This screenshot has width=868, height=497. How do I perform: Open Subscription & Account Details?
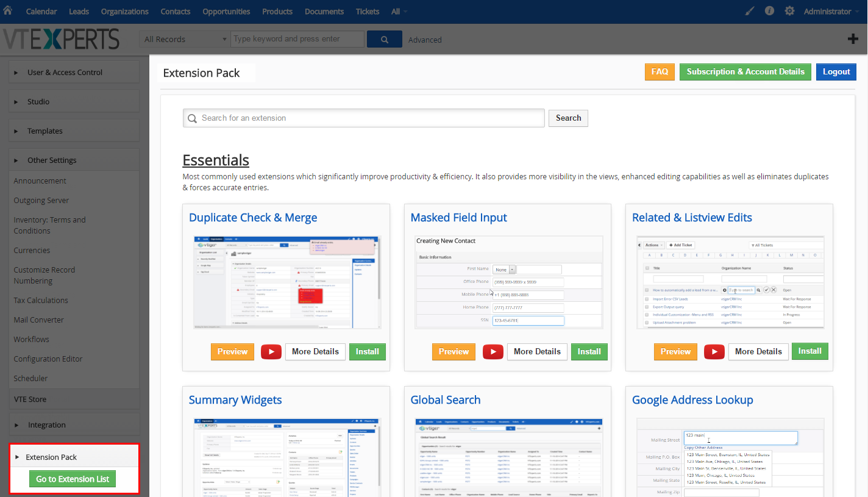pyautogui.click(x=745, y=72)
